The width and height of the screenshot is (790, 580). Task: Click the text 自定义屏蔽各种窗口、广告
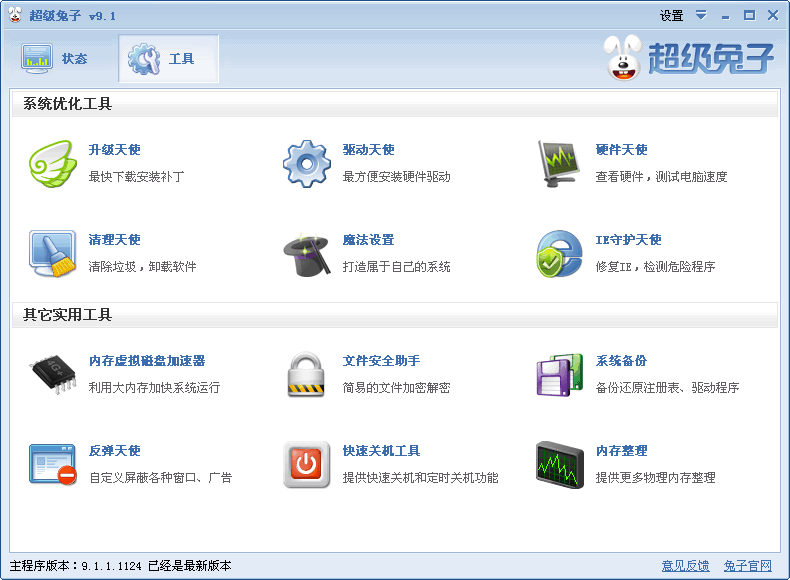click(x=161, y=478)
